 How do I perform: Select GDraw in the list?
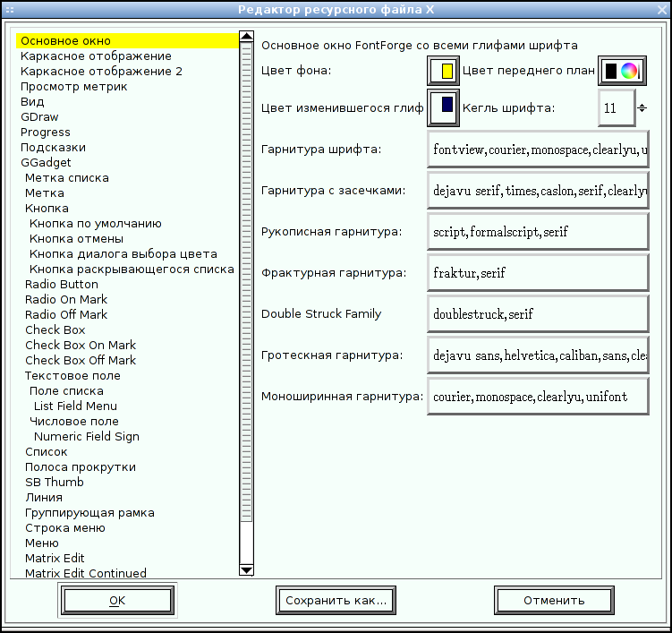click(x=39, y=117)
